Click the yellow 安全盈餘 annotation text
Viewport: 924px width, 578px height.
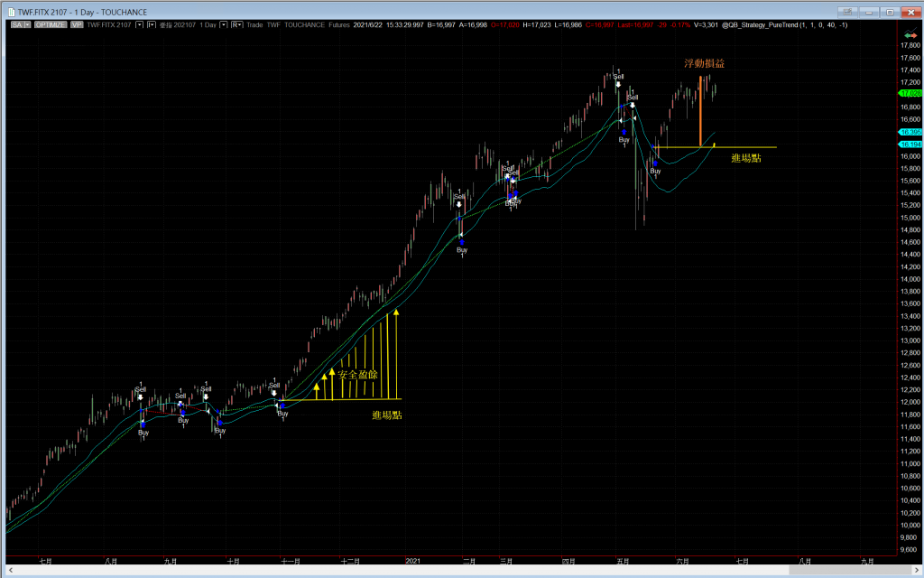357,374
